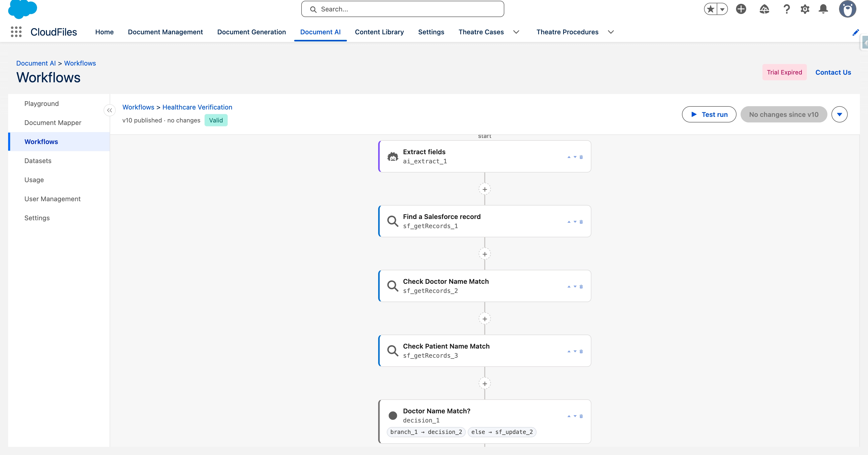Start a Test run
Image resolution: width=868 pixels, height=455 pixels.
pos(709,114)
